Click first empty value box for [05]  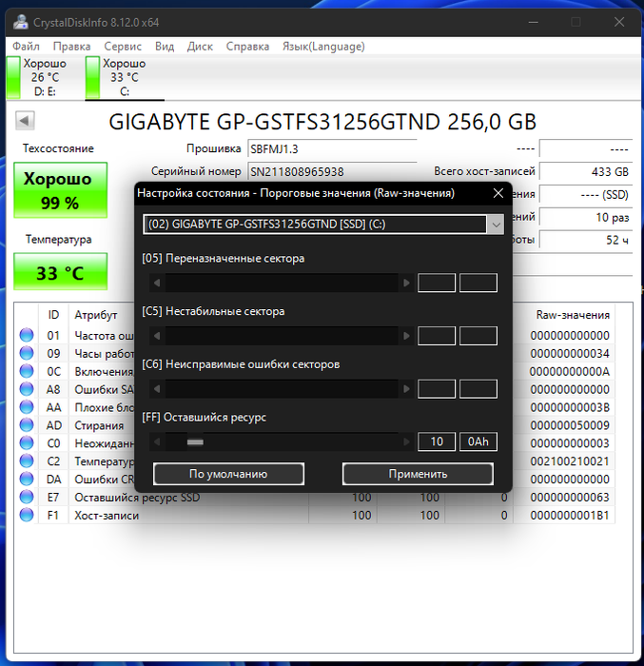437,283
